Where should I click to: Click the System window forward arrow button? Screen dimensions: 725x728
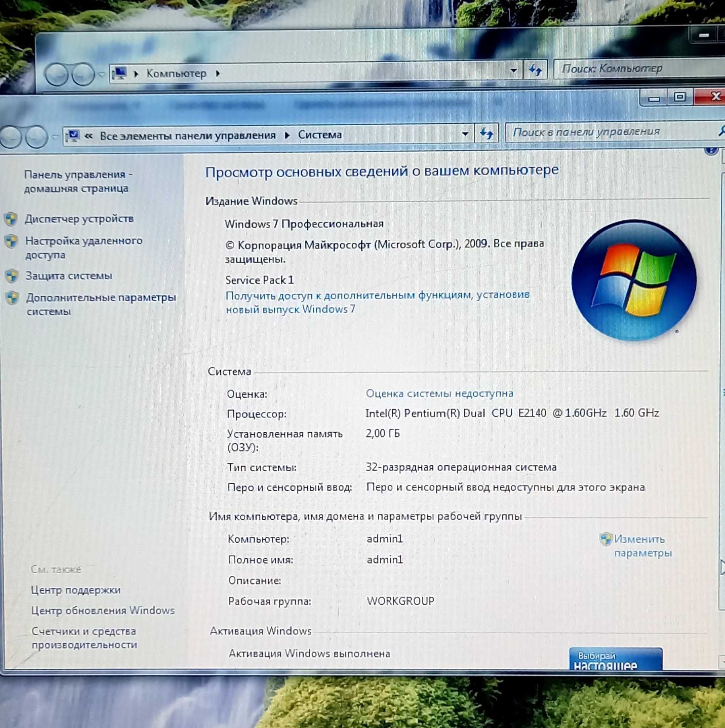pos(37,137)
